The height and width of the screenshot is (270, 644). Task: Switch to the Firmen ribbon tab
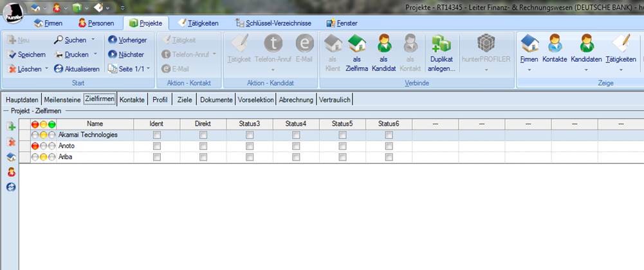click(49, 23)
